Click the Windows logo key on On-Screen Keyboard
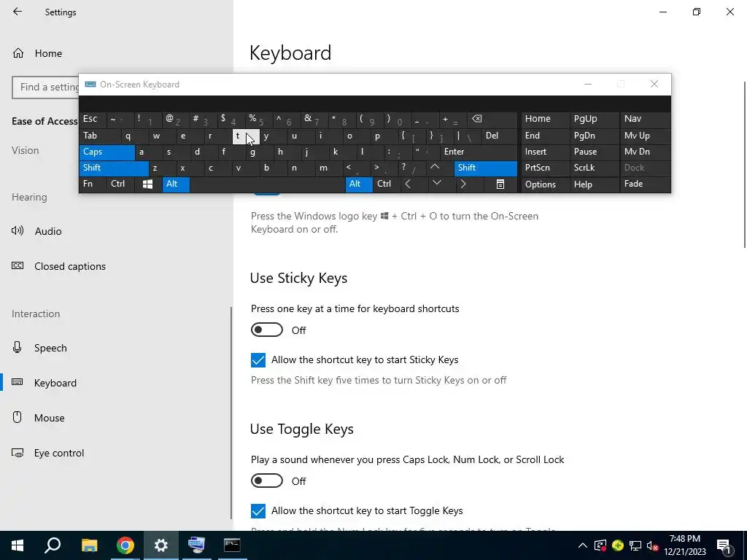The width and height of the screenshot is (747, 560). 147,184
